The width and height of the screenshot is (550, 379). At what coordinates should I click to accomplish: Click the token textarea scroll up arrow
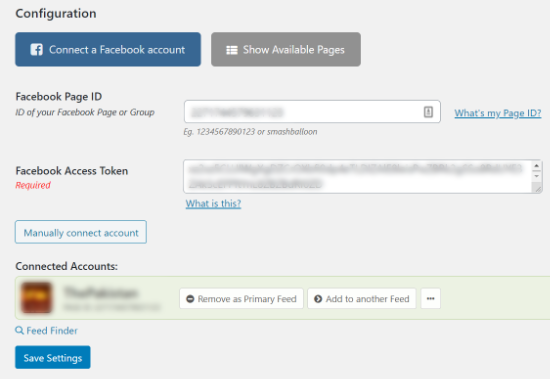pos(536,166)
